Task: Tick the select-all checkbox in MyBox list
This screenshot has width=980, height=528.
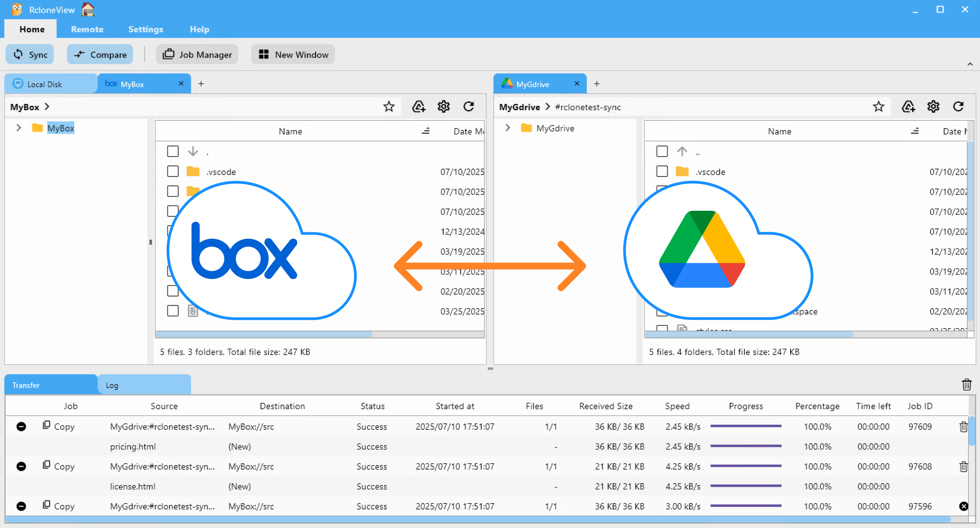Action: 173,151
